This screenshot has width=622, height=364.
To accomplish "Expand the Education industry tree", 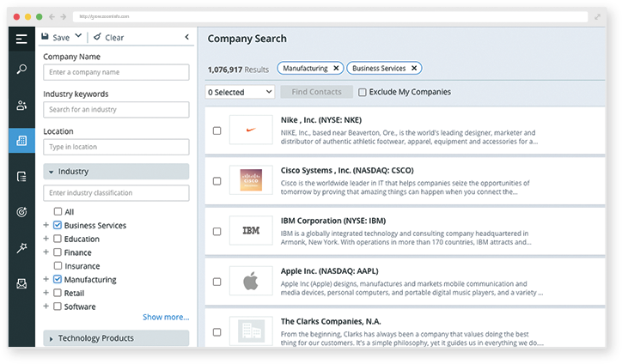I will coord(46,239).
